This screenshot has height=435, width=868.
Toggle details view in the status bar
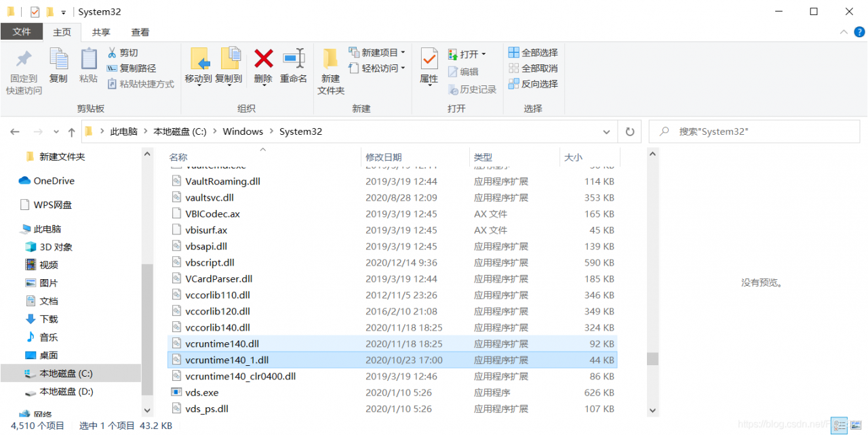(840, 424)
